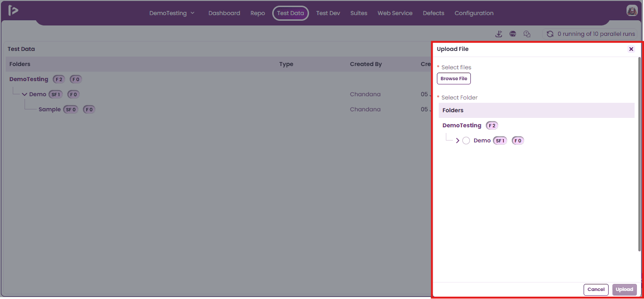Close the Upload File panel
This screenshot has height=299, width=644.
point(631,49)
